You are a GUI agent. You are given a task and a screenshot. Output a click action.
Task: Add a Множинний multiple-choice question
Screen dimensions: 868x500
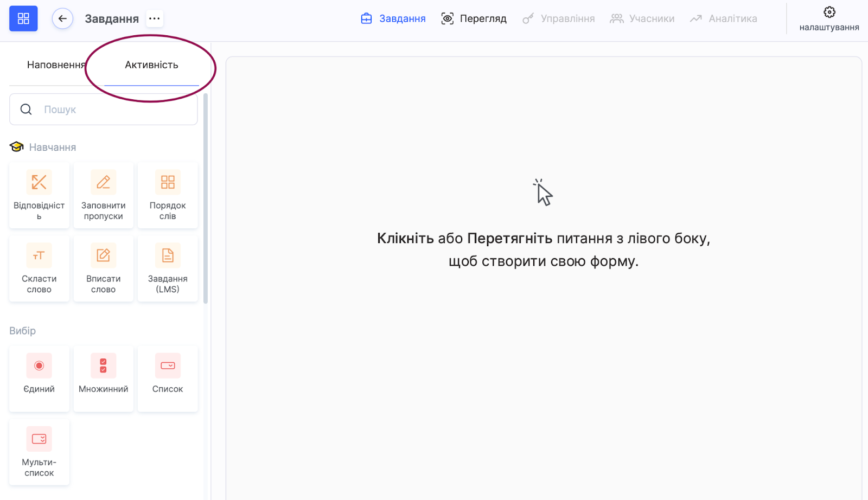click(x=104, y=378)
